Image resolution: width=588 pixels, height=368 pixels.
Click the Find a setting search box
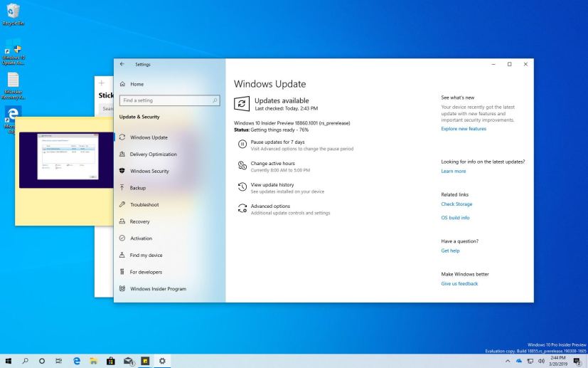click(x=169, y=100)
